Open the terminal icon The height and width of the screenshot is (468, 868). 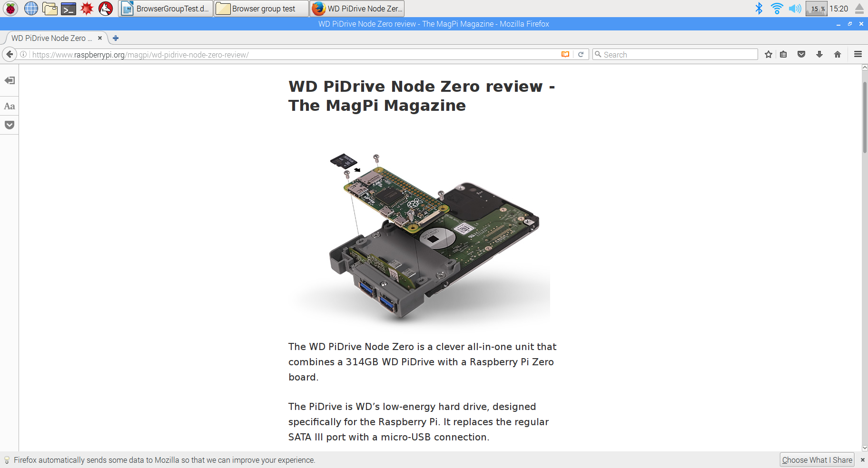point(69,9)
